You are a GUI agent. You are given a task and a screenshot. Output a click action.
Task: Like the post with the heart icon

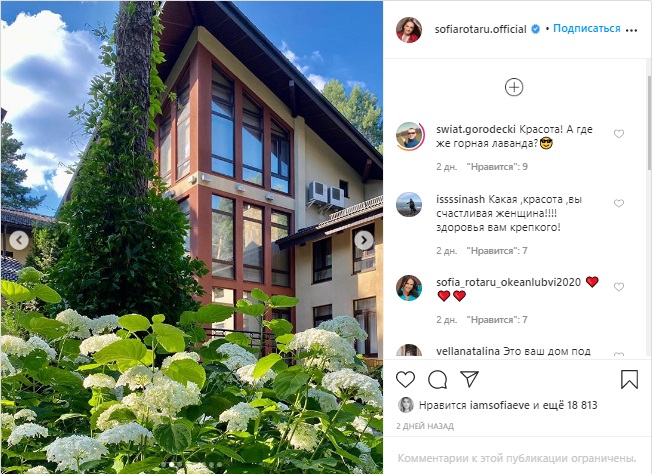pyautogui.click(x=405, y=379)
